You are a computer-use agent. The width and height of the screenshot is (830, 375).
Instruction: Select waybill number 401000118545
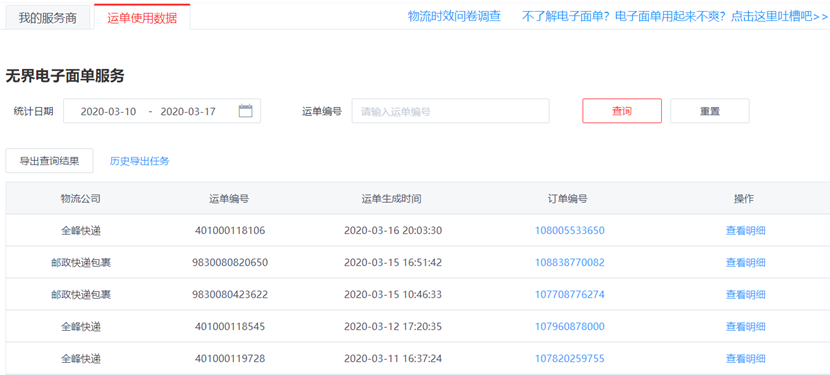(x=230, y=326)
